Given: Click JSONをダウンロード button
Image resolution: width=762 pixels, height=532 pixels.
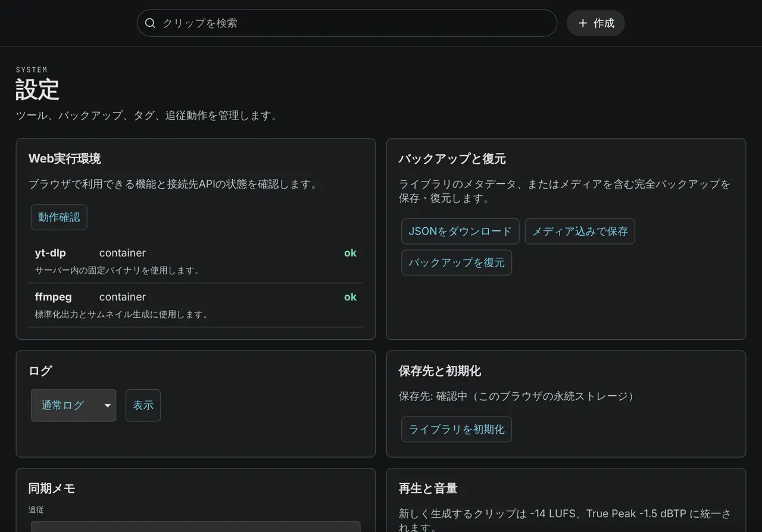Looking at the screenshot, I should click(x=460, y=231).
